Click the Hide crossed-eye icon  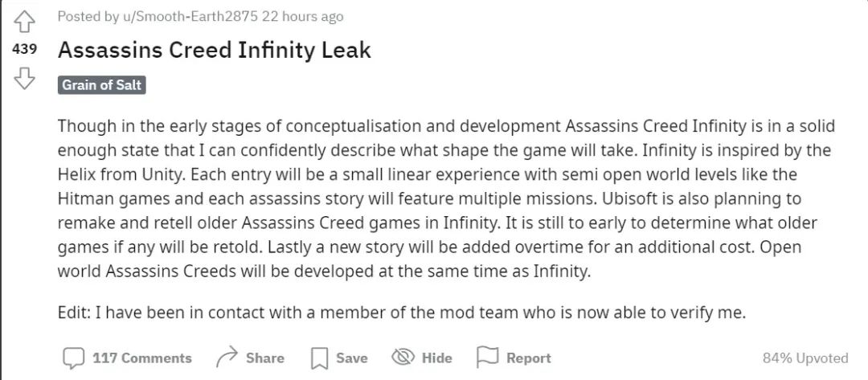pyautogui.click(x=403, y=358)
